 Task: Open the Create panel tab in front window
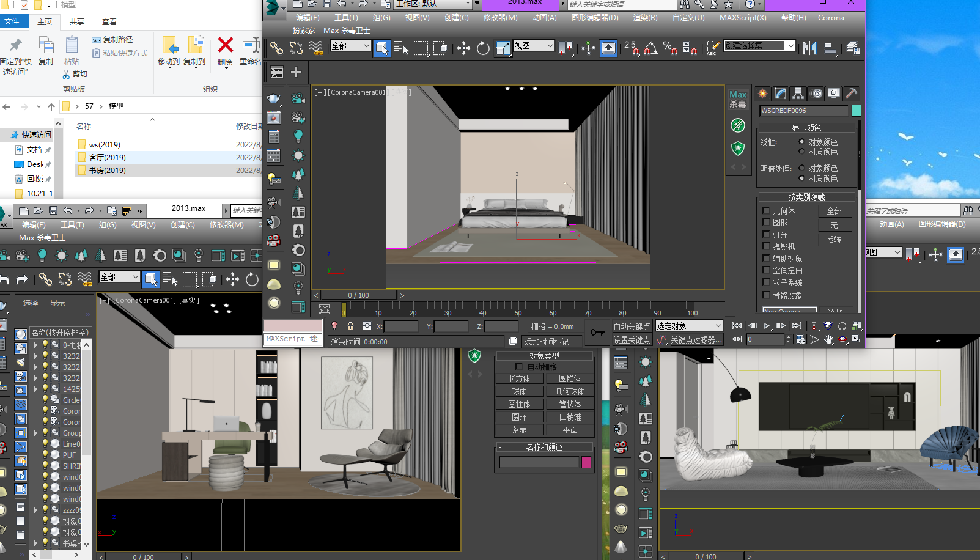(762, 94)
